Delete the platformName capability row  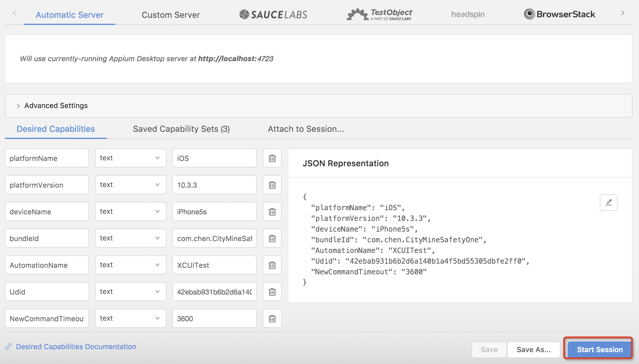click(272, 158)
